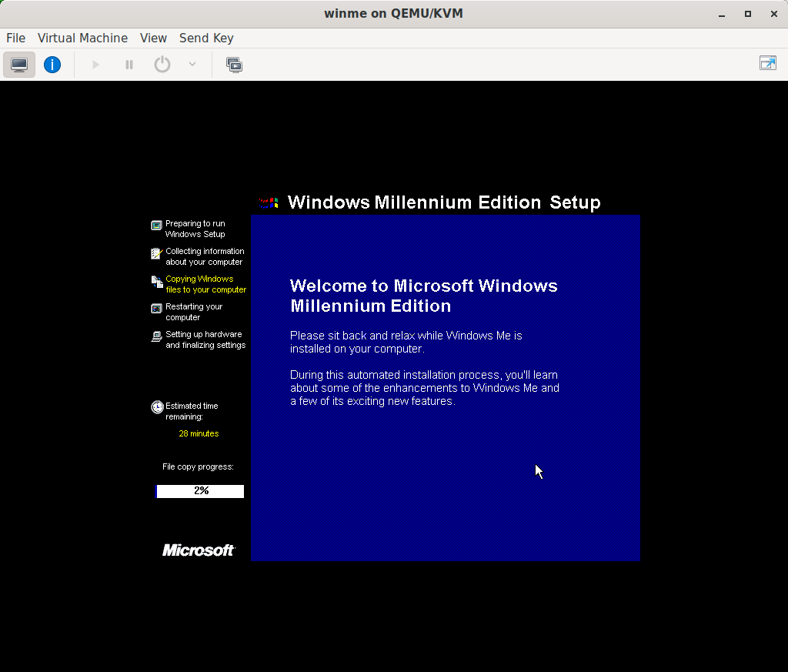
Task: Click the Collecting information step icon
Action: click(156, 253)
